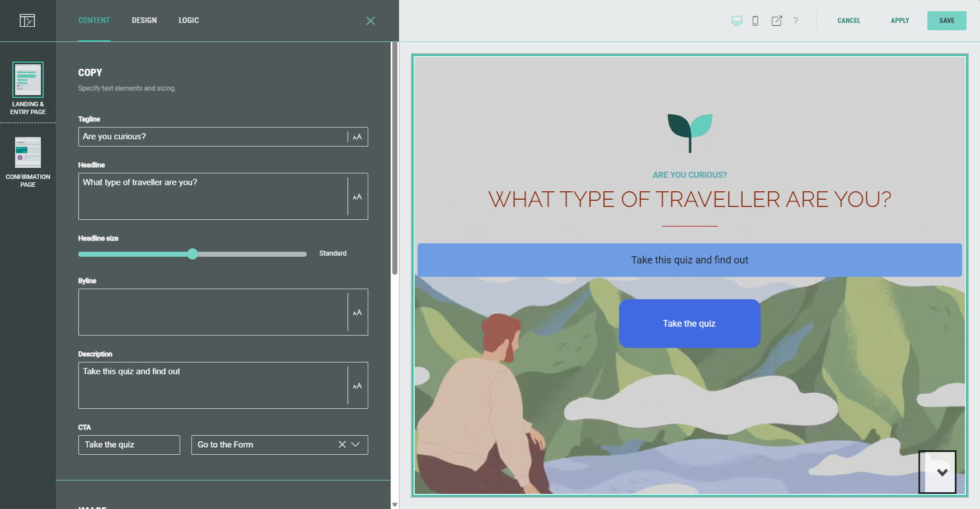Open text size options for Headline

pyautogui.click(x=357, y=197)
